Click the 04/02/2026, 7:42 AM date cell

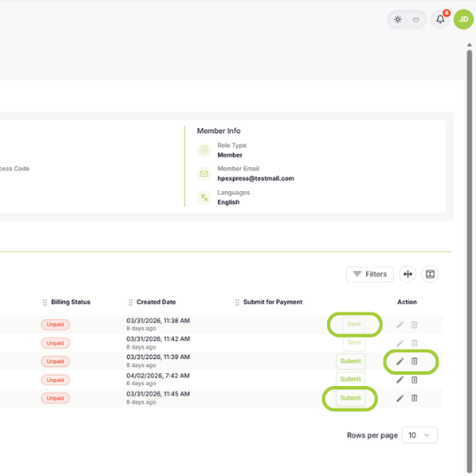tap(158, 376)
